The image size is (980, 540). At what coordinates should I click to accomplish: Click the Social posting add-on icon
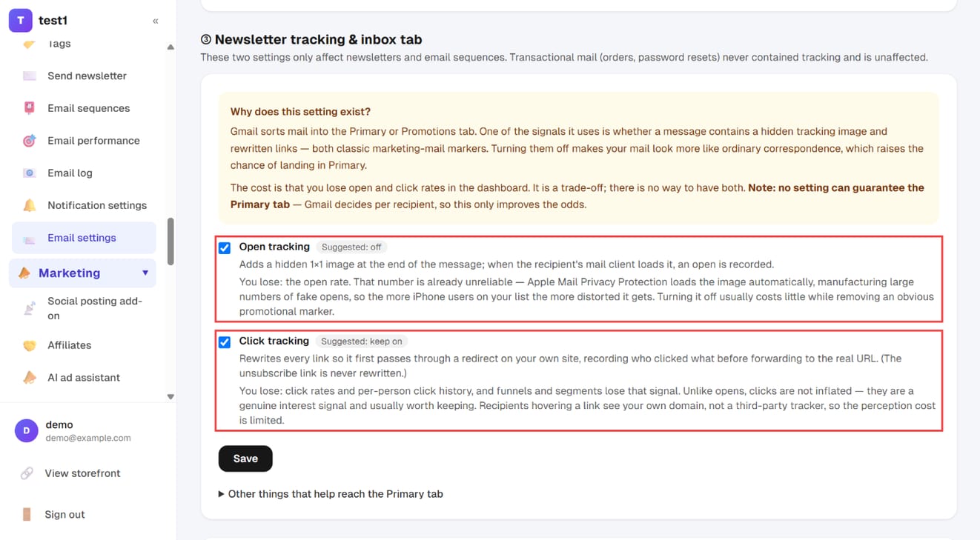point(29,308)
